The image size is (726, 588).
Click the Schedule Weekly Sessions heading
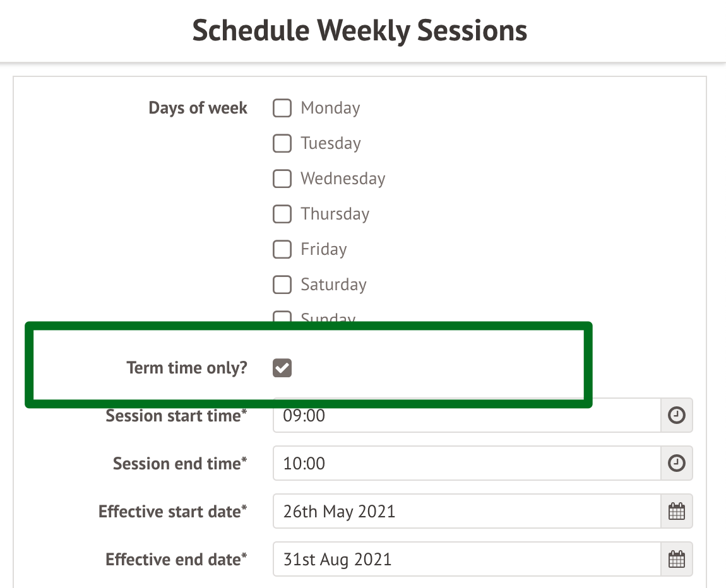(360, 30)
